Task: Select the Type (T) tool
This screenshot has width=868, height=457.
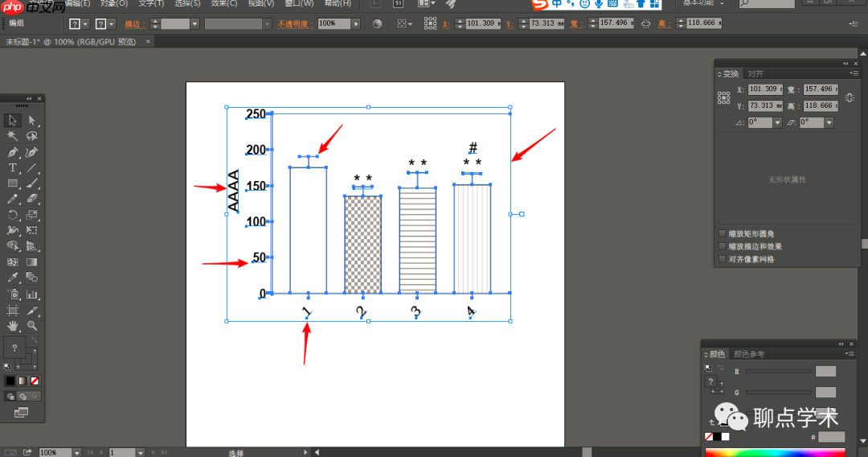Action: pos(13,167)
